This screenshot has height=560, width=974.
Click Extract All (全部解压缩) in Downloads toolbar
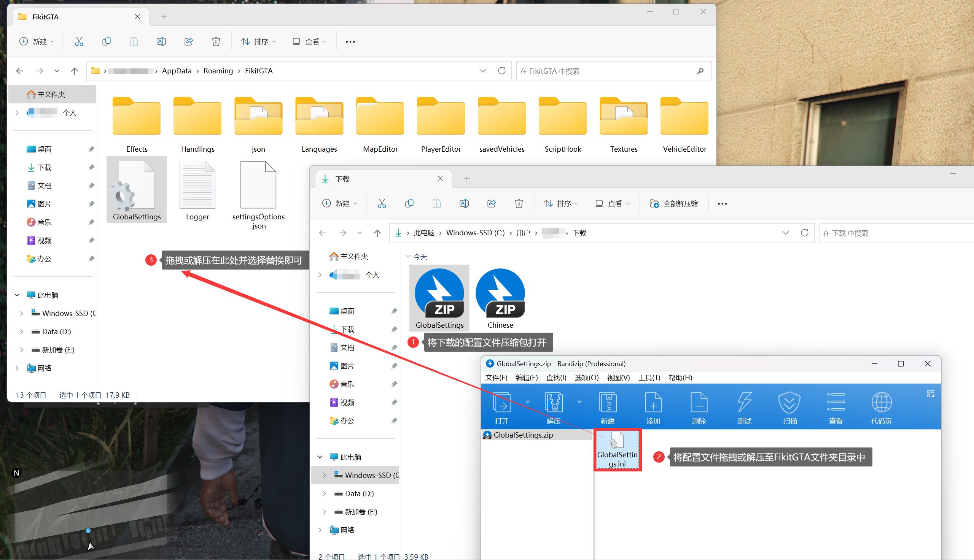pos(673,203)
